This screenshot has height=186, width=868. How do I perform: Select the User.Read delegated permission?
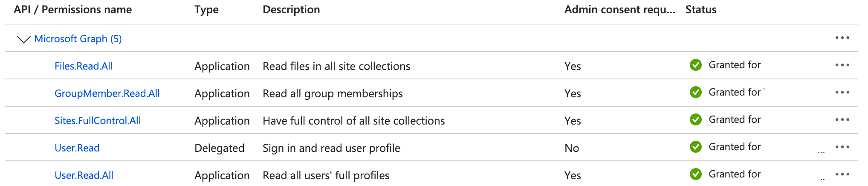pos(77,148)
